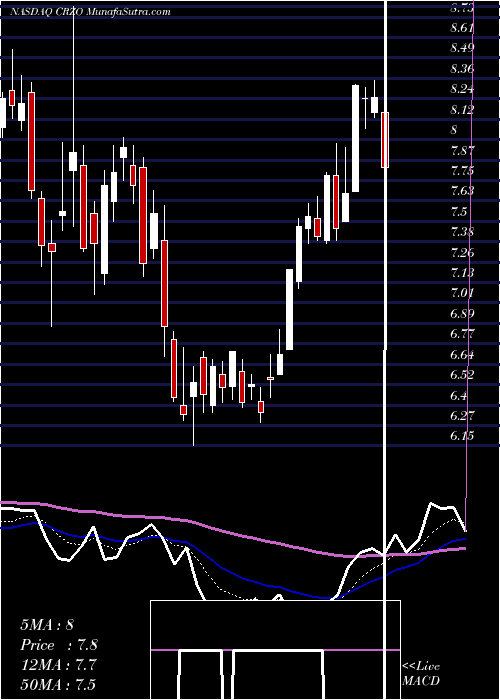Click the large red candle falling to 6.89
Image resolution: width=500 pixels, height=700 pixels.
(164, 283)
